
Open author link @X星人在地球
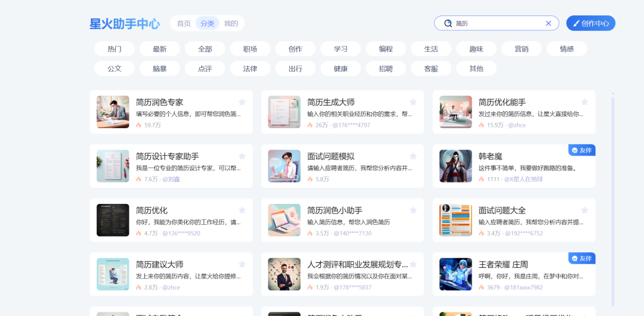tap(524, 179)
